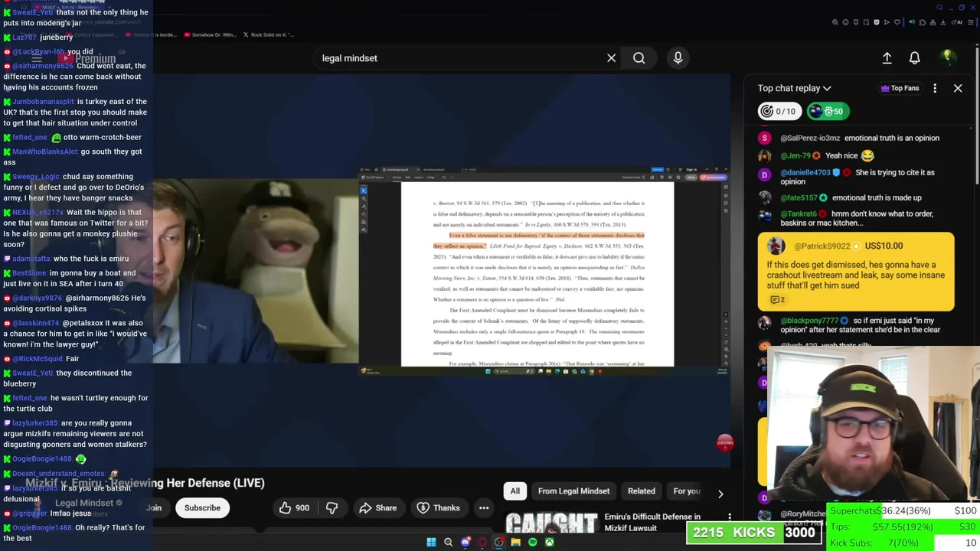Click the Opera AI toolbar icon
980x551 pixels.
957,22
